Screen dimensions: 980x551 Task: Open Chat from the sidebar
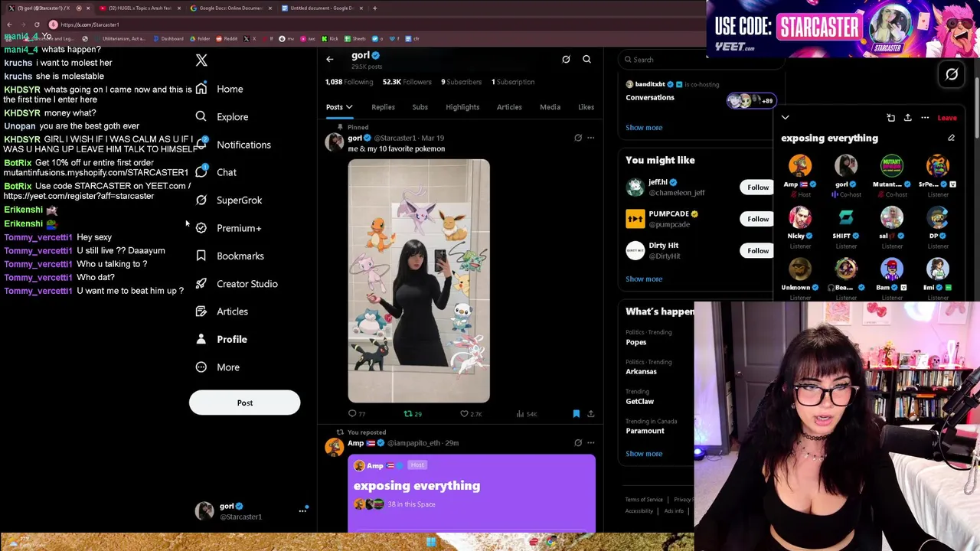tap(216, 172)
